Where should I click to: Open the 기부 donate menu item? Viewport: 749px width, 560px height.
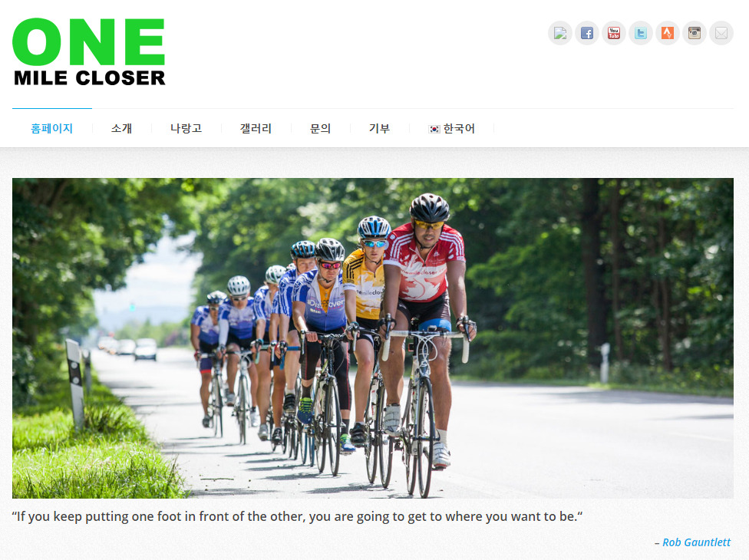click(379, 128)
